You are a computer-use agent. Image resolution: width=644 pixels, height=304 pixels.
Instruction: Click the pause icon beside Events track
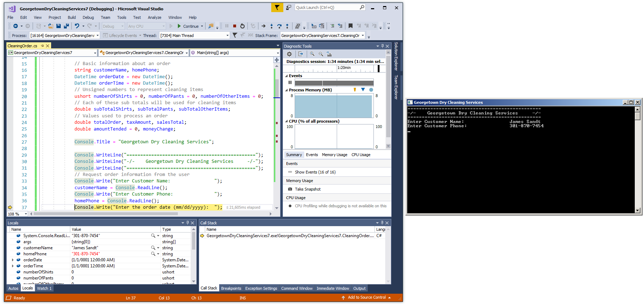click(290, 82)
